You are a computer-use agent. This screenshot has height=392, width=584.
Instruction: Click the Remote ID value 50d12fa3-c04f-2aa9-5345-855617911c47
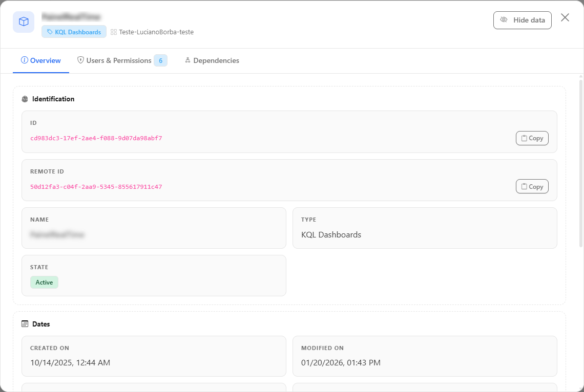click(96, 187)
